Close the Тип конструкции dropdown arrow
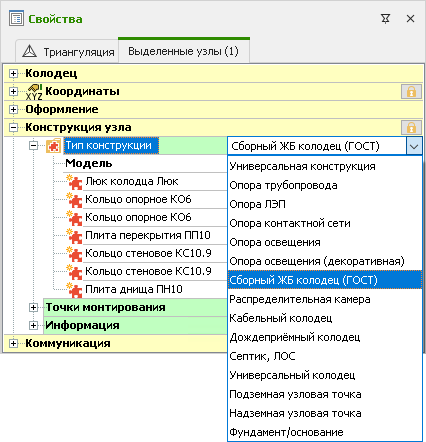This screenshot has width=426, height=442. click(x=414, y=146)
